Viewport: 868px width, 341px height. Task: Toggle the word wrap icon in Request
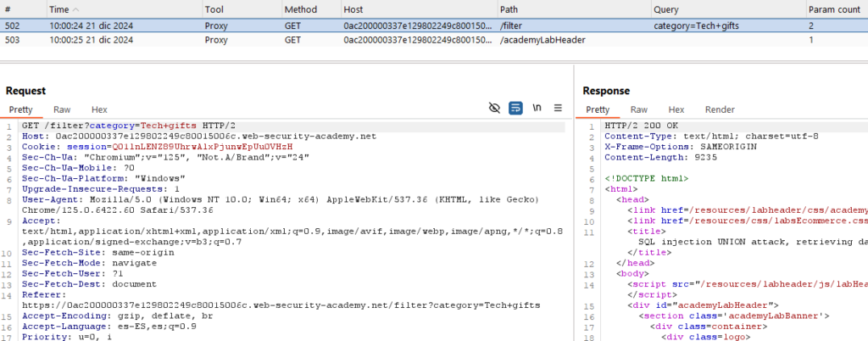[515, 108]
